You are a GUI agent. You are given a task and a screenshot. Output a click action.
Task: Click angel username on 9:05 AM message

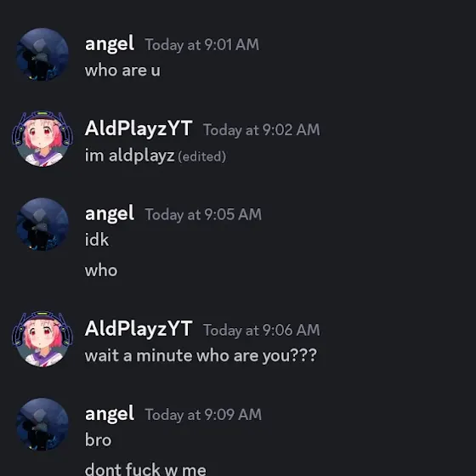click(x=110, y=213)
